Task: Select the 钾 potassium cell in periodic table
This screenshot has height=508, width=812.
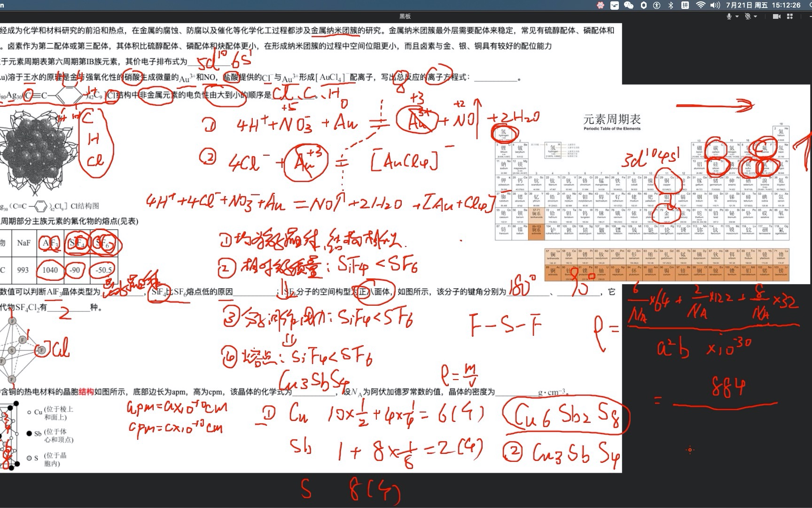Action: [x=504, y=183]
